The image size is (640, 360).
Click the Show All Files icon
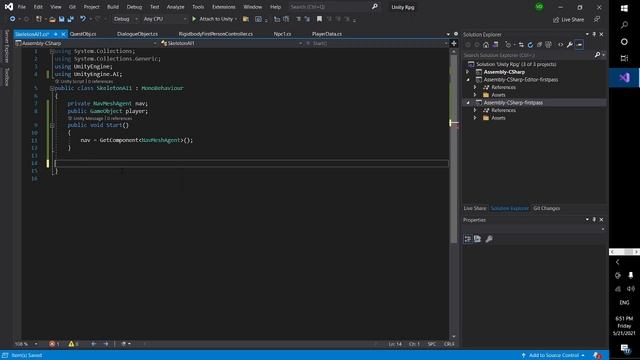point(549,45)
